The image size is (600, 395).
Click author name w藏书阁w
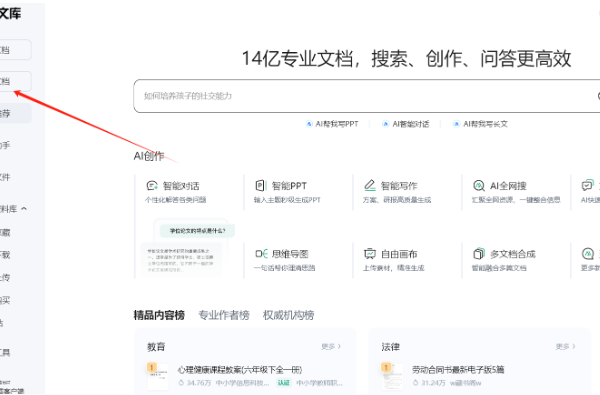[x=466, y=383]
